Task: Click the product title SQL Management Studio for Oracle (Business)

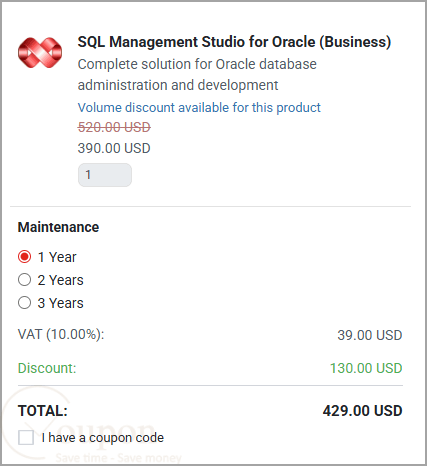Action: tap(234, 42)
